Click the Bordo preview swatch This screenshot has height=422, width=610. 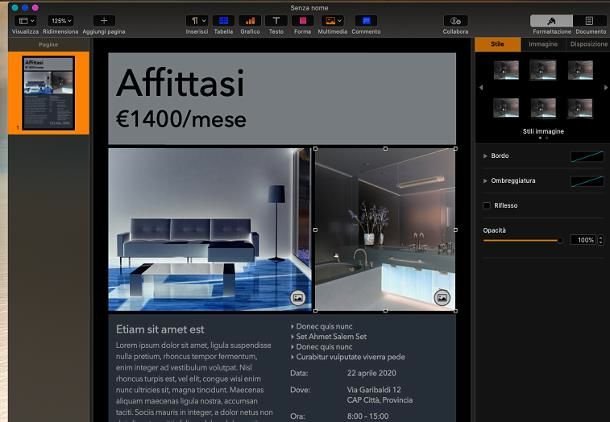pos(587,156)
